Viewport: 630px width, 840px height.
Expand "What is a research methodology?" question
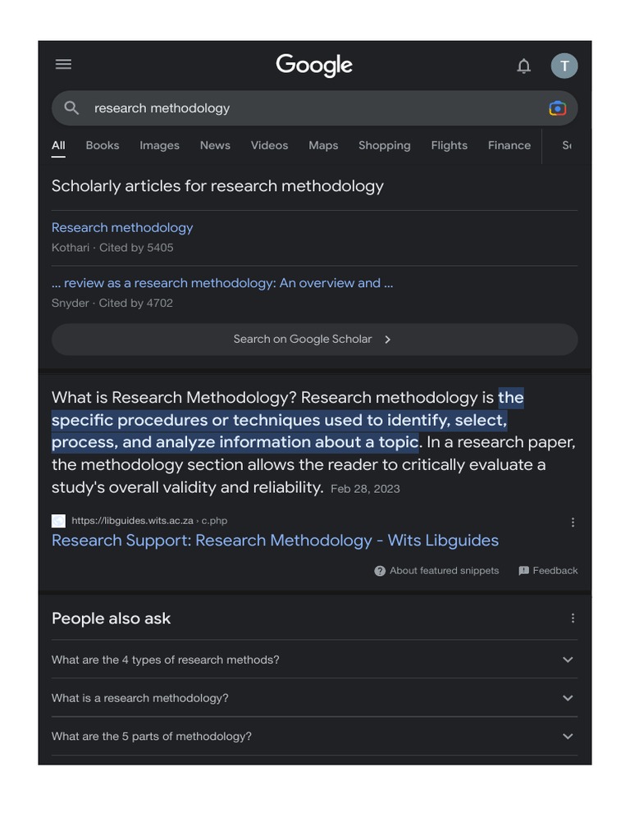[x=568, y=698]
